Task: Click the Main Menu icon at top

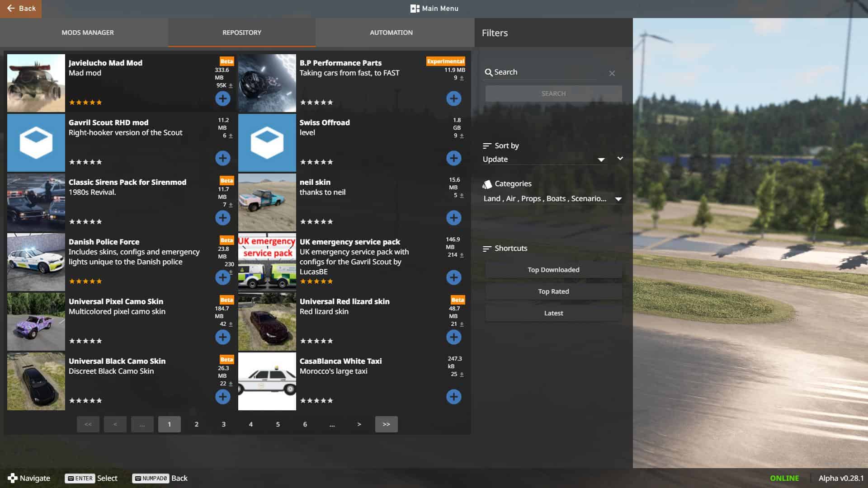Action: click(x=415, y=9)
